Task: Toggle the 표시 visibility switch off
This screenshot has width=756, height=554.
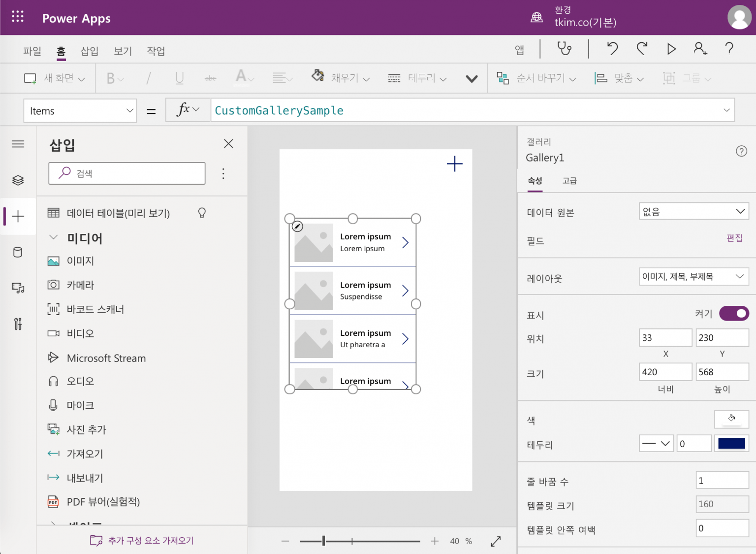Action: (733, 313)
